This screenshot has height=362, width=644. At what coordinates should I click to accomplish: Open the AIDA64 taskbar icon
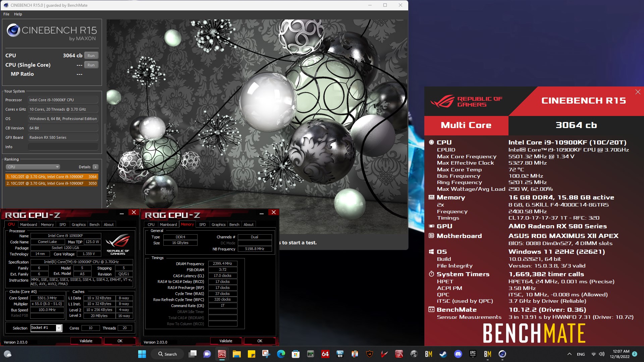click(325, 354)
